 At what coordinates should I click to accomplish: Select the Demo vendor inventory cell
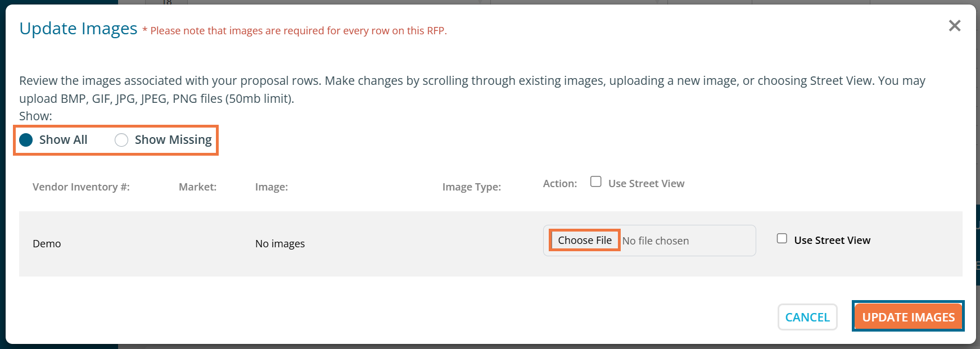[47, 244]
